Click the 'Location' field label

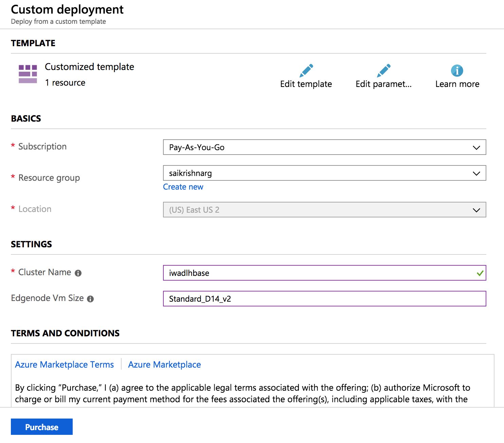[x=35, y=209]
